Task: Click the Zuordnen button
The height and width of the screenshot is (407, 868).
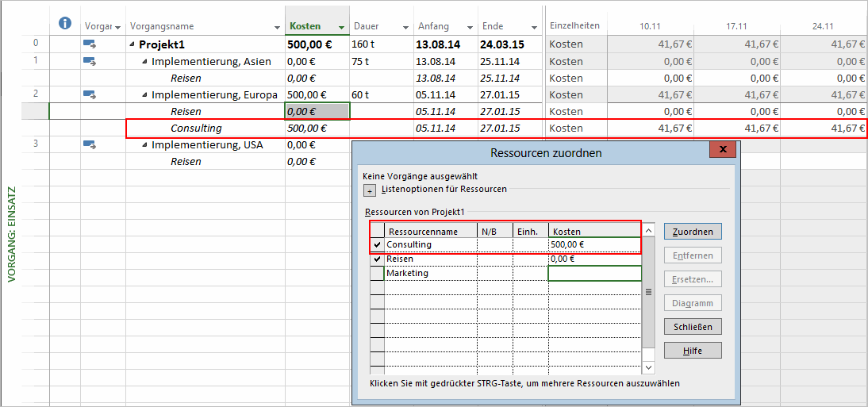Action: 693,232
